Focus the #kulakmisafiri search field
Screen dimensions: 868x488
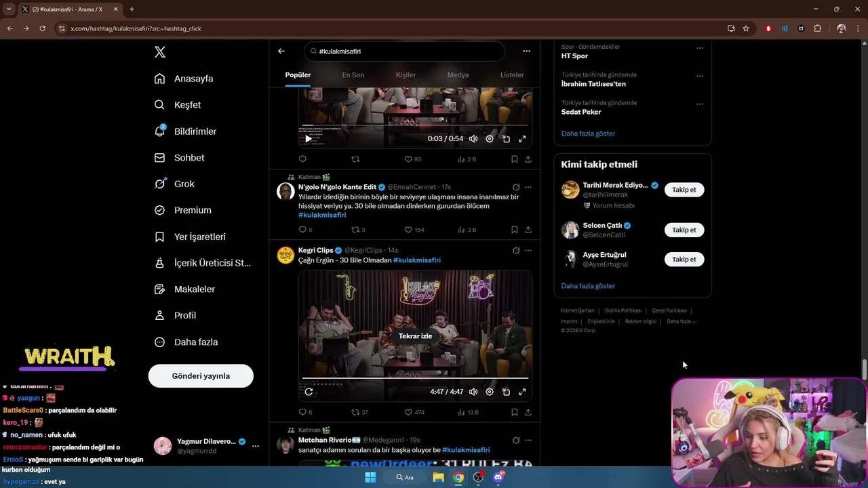404,52
